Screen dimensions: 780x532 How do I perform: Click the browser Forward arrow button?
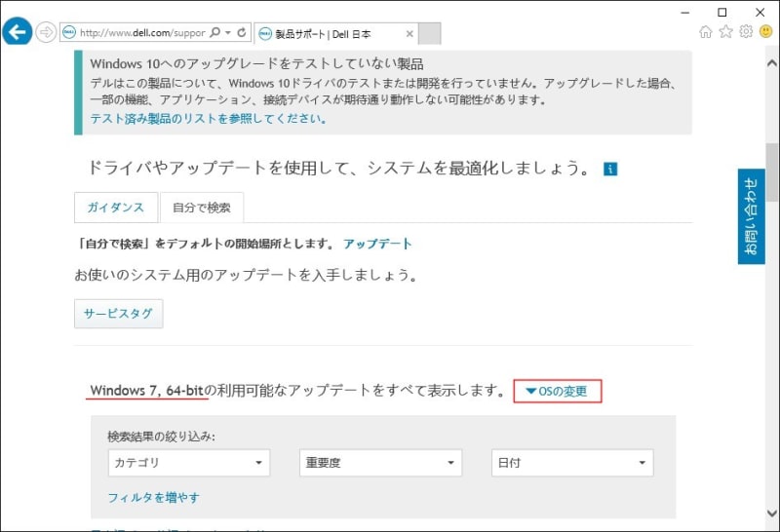click(46, 33)
